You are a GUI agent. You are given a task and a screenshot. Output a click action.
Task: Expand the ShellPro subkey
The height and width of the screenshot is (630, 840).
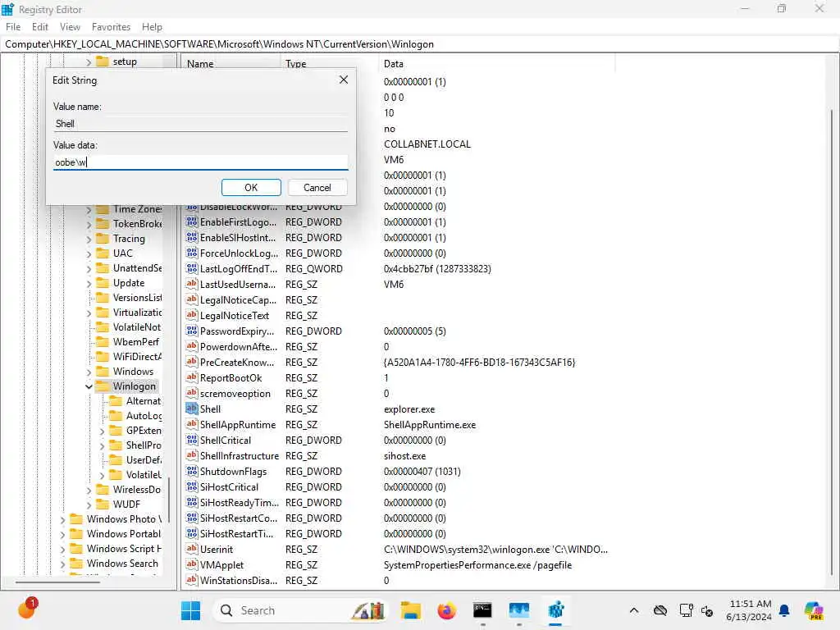point(102,445)
